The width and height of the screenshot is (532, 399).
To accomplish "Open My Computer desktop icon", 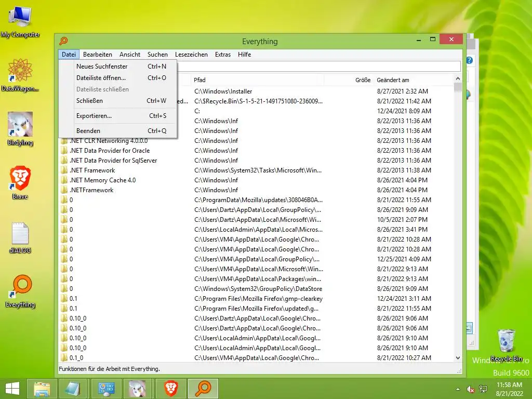I will coord(20,22).
